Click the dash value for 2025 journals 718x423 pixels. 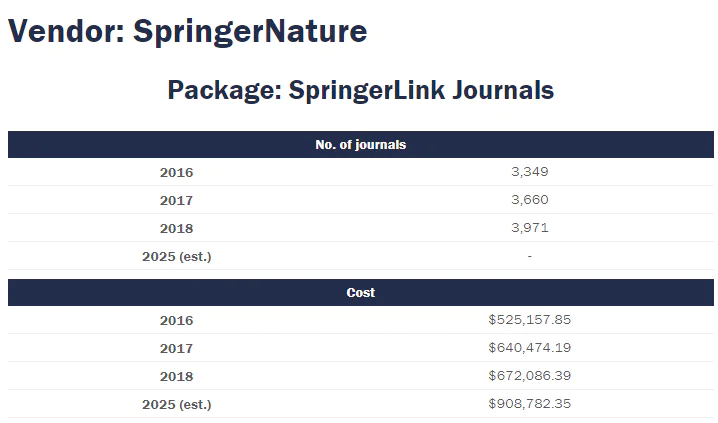(529, 256)
